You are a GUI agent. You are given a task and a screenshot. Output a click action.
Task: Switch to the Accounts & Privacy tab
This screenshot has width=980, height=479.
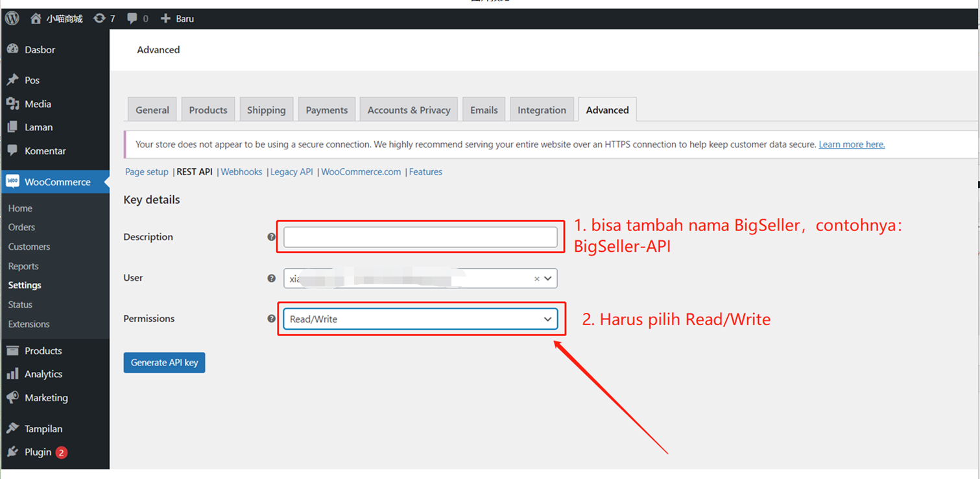pyautogui.click(x=409, y=110)
